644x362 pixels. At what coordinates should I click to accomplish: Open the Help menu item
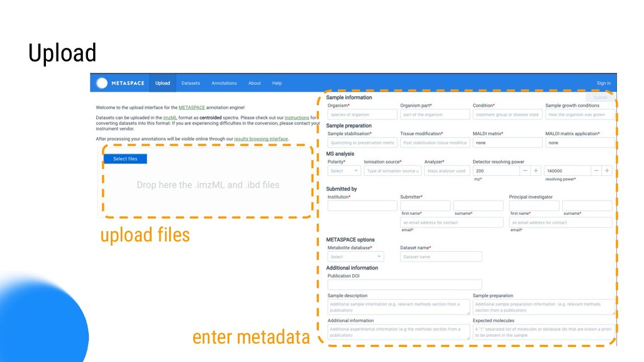277,83
